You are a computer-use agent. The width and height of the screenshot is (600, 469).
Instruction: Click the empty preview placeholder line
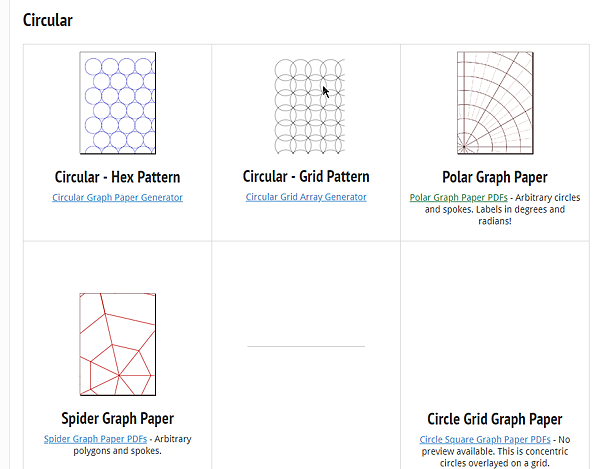pyautogui.click(x=305, y=346)
